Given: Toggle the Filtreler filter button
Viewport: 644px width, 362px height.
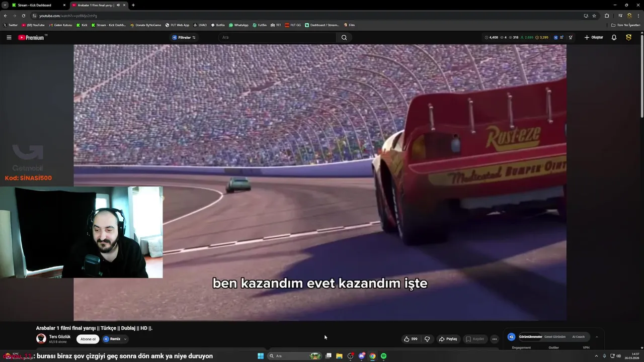Looking at the screenshot, I should [x=184, y=37].
